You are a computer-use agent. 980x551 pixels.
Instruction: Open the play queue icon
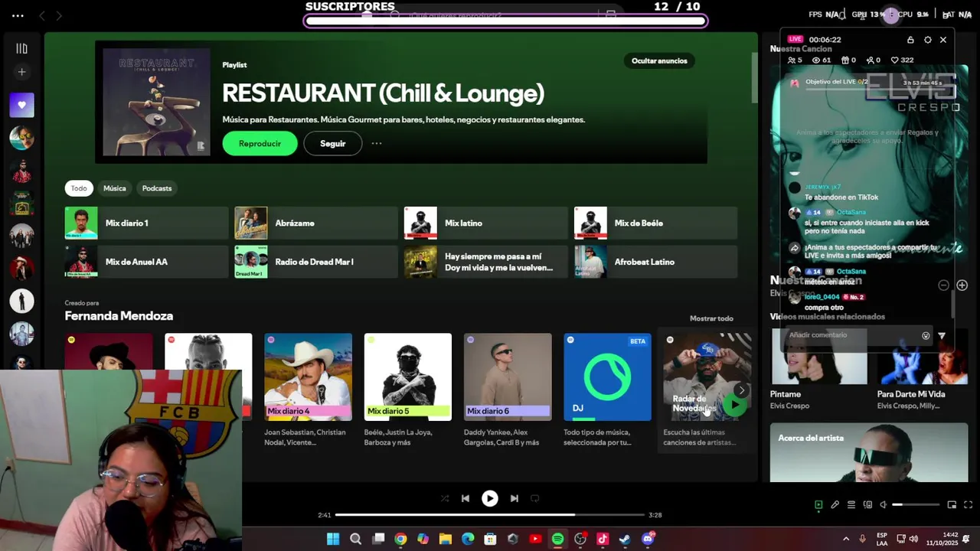point(851,504)
